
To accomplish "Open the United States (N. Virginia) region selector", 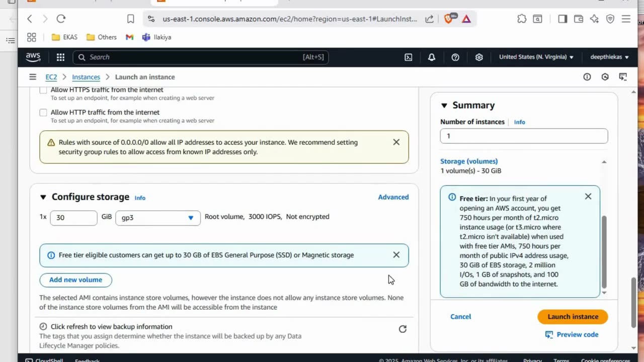I will tap(536, 57).
